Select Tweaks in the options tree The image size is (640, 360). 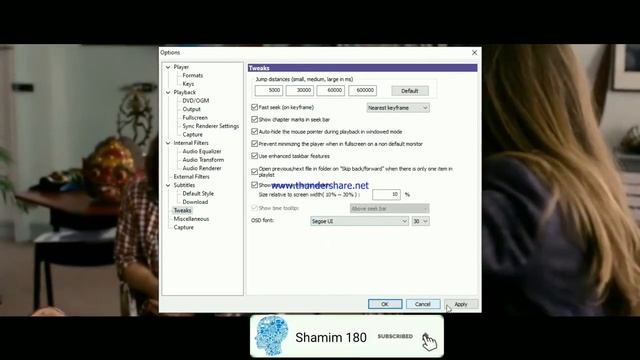[x=182, y=211]
